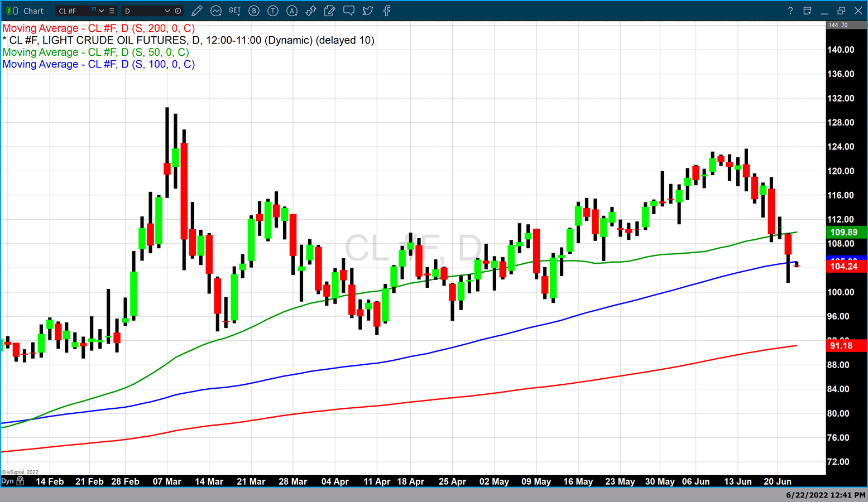Share chart via Facebook icon

click(x=387, y=11)
